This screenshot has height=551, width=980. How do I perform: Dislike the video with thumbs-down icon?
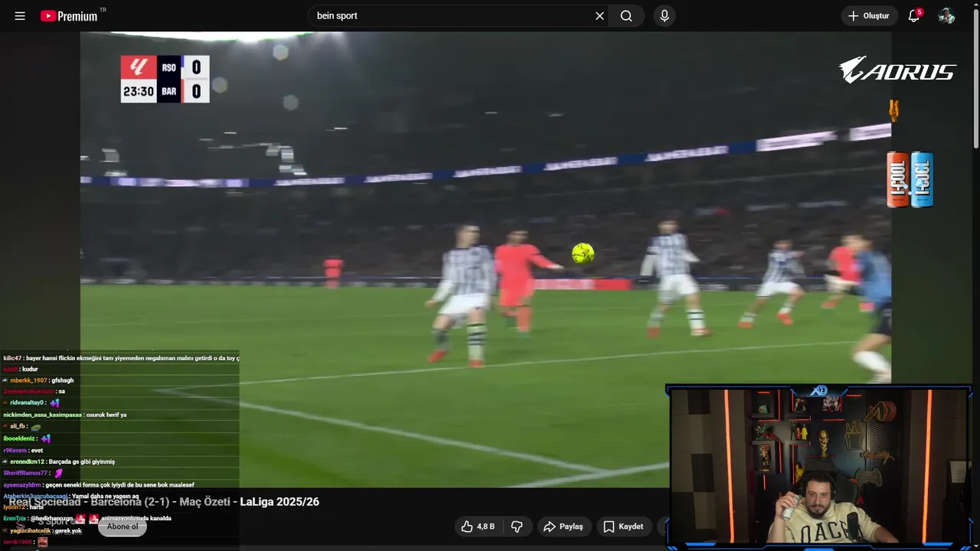pos(517,527)
